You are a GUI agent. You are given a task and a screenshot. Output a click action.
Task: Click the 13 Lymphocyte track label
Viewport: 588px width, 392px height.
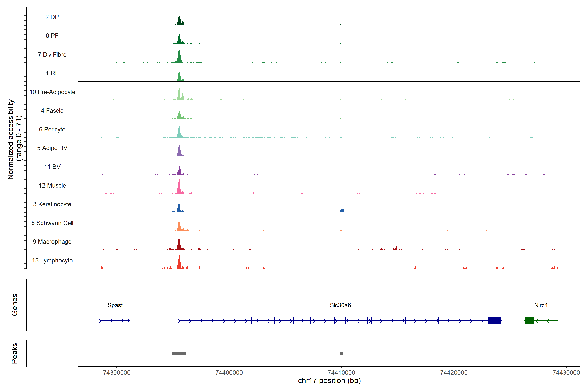(x=52, y=260)
